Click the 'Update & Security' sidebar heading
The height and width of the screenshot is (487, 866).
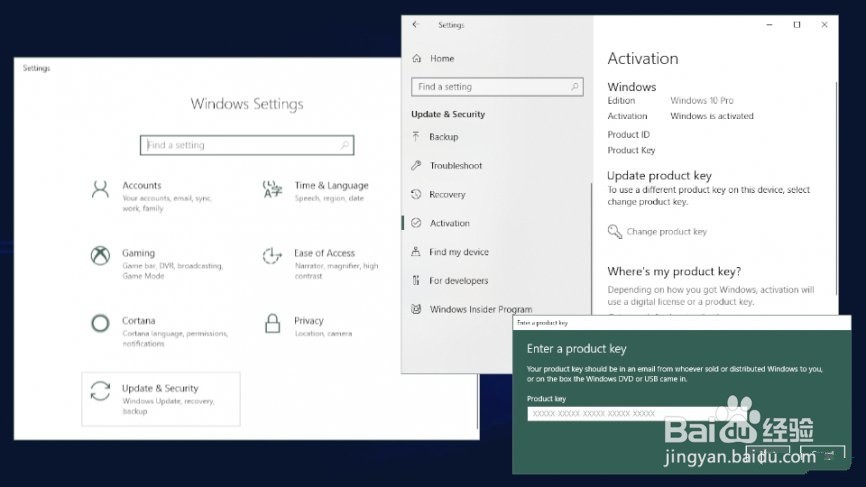(448, 114)
